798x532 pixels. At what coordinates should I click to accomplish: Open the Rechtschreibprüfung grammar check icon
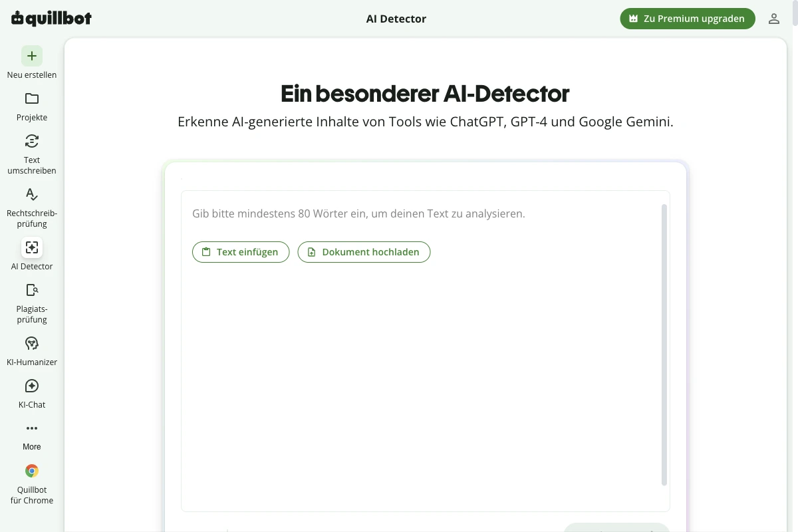(32, 194)
